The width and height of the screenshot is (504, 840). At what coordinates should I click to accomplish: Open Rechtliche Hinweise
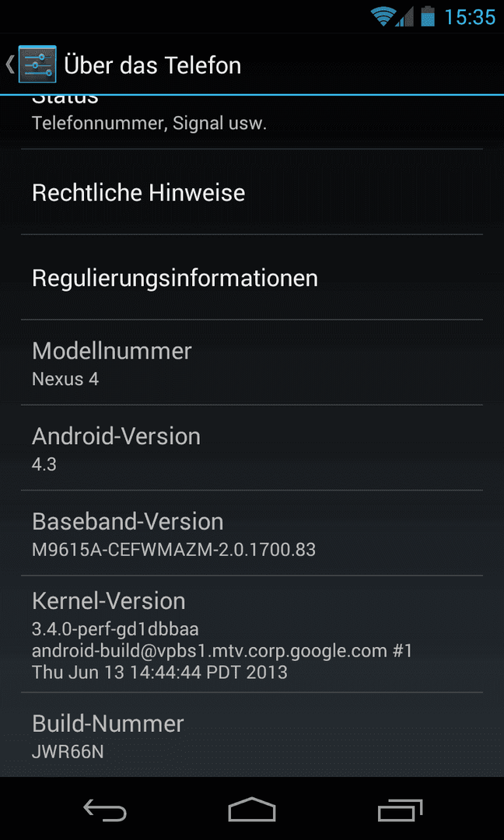coord(252,192)
